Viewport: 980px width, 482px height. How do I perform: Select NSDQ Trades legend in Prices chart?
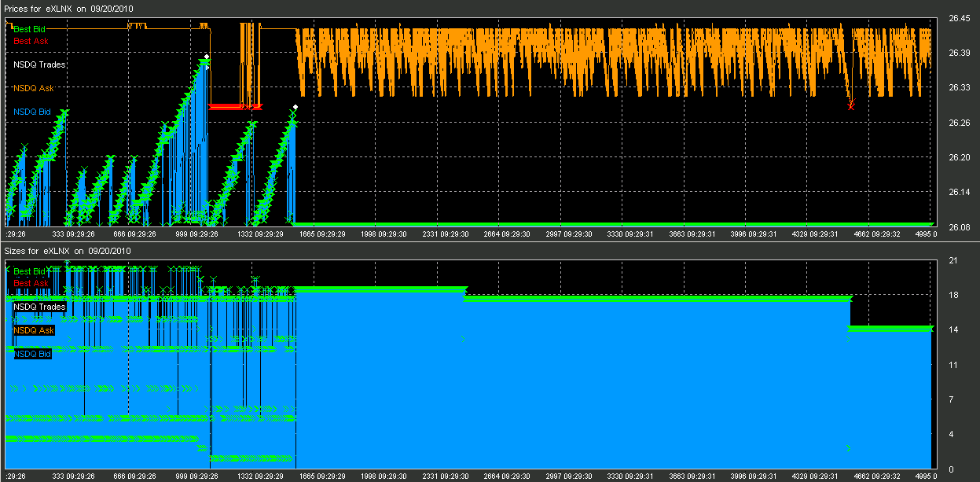coord(39,64)
